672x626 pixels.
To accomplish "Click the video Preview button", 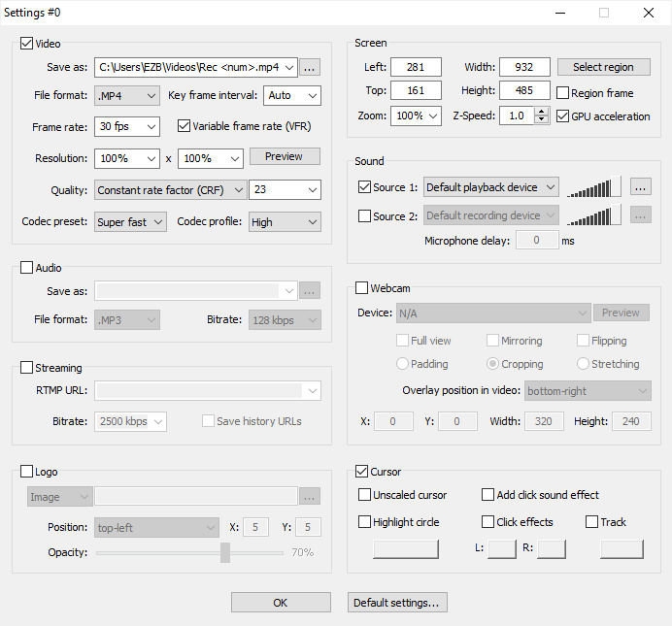I will (285, 156).
